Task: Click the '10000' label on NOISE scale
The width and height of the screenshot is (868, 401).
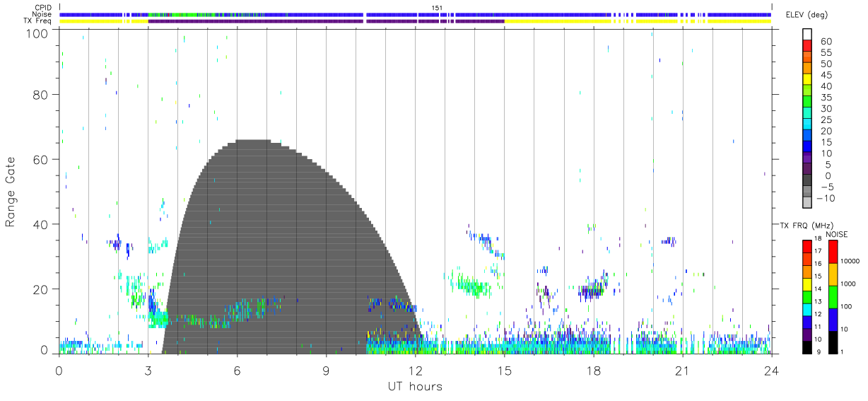Action: 852,261
